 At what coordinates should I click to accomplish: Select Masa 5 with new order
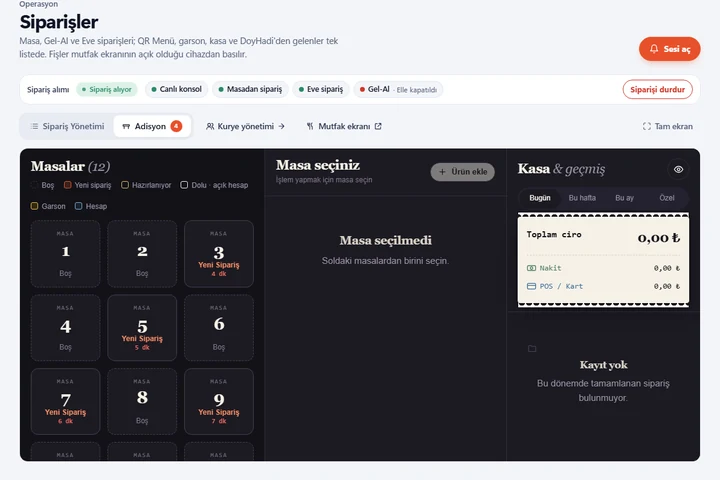(142, 328)
